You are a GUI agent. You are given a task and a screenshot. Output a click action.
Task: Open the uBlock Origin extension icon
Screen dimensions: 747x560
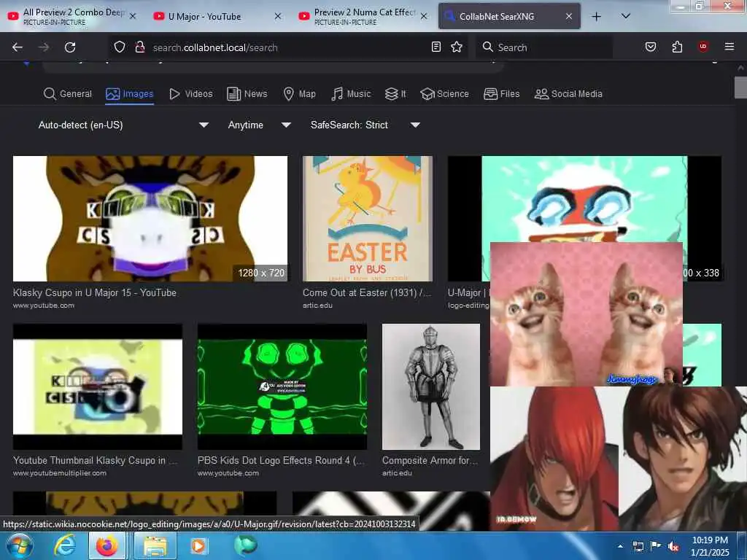[703, 46]
